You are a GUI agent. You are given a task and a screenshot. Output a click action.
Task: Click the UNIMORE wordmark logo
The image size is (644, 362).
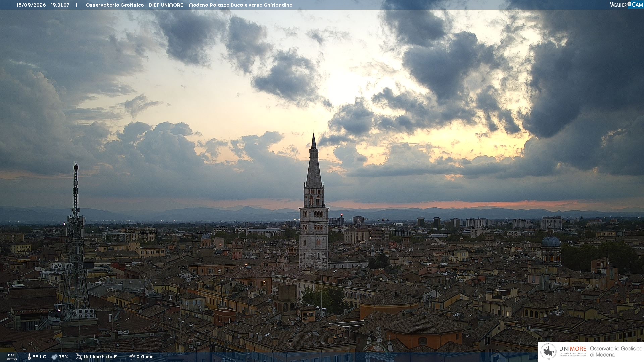(573, 349)
